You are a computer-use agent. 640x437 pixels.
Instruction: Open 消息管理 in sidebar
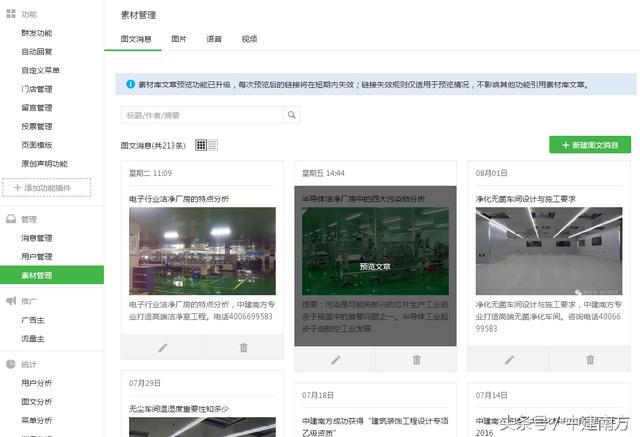tap(37, 238)
